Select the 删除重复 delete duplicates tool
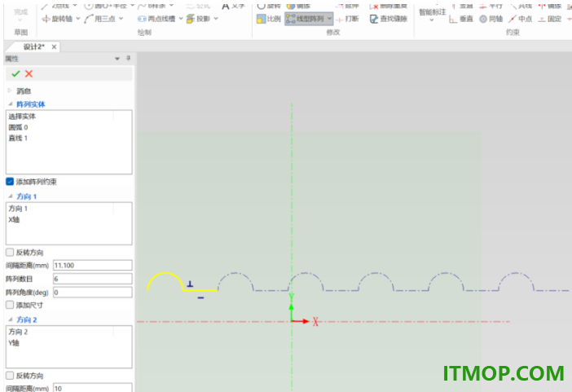 [389, 6]
